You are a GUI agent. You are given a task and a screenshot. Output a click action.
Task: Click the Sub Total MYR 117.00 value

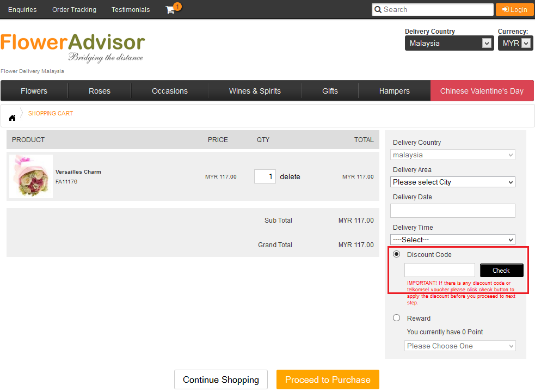(x=356, y=220)
